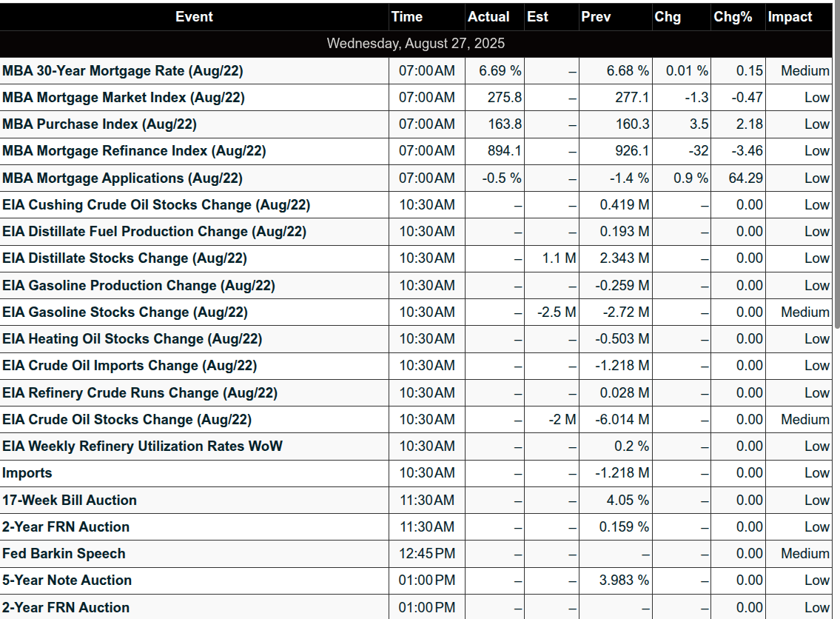The image size is (840, 619).
Task: Open EIA Gasoline Production Change (Aug/22) event
Action: point(138,285)
